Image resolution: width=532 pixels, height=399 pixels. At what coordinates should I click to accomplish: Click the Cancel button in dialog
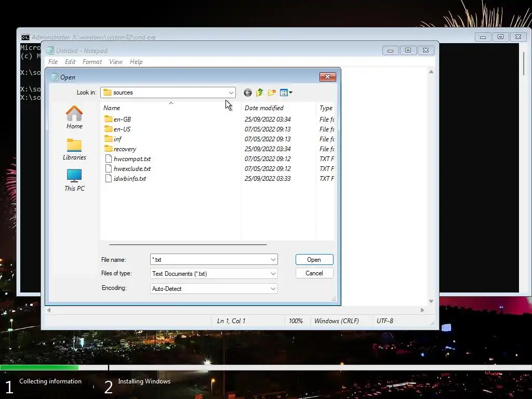point(314,273)
